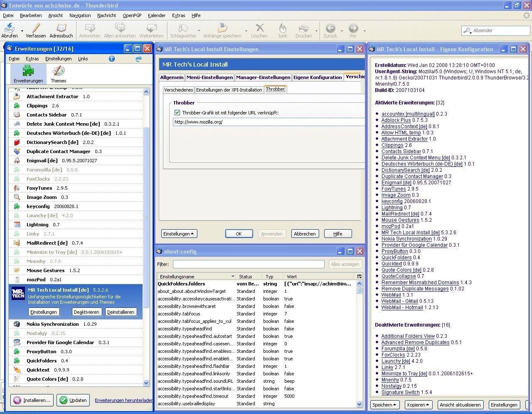
Task: Click the Hilfe button
Action: [x=338, y=234]
